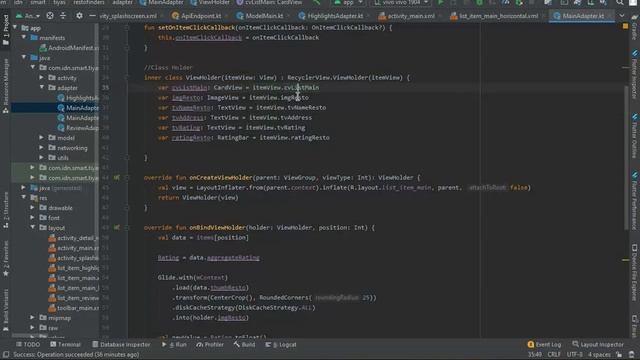Open the Build tool window
Image resolution: width=640 pixels, height=360 pixels.
(x=244, y=344)
